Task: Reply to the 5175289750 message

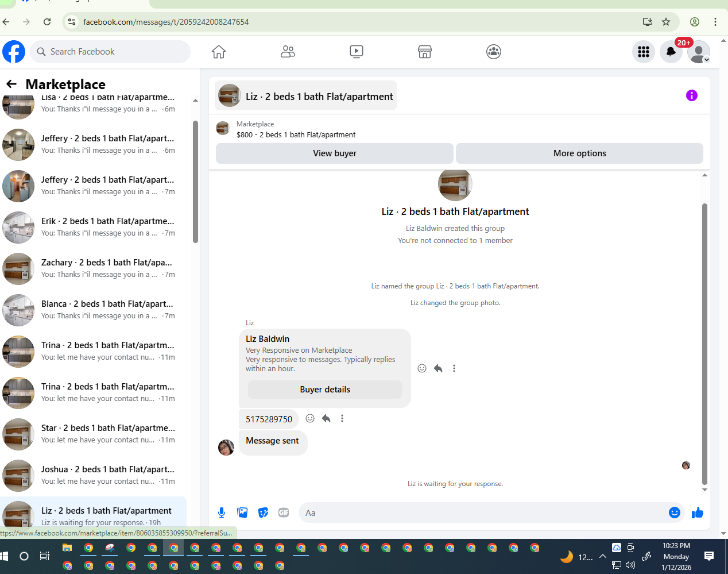Action: [326, 418]
